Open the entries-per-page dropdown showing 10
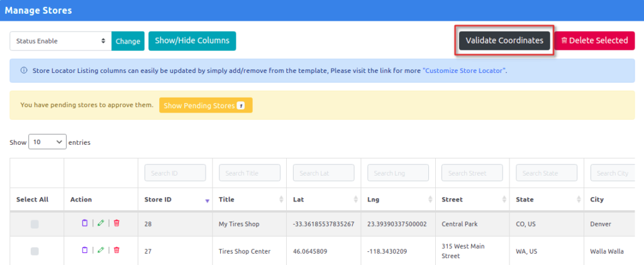Image resolution: width=644 pixels, height=265 pixels. point(47,142)
